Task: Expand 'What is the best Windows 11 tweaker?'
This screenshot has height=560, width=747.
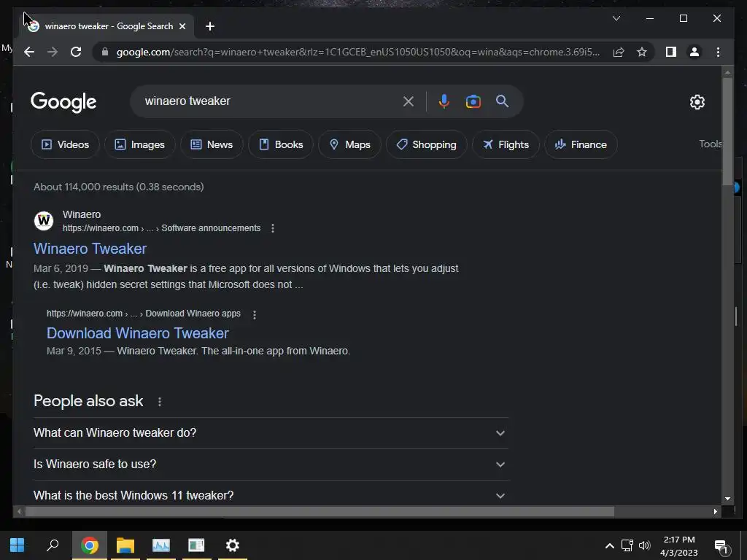Action: 271,495
